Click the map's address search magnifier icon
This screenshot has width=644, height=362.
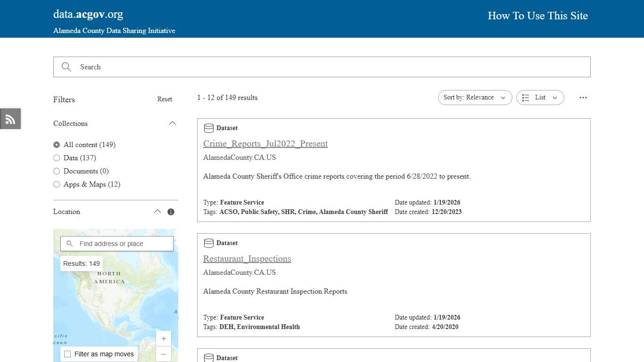point(69,243)
